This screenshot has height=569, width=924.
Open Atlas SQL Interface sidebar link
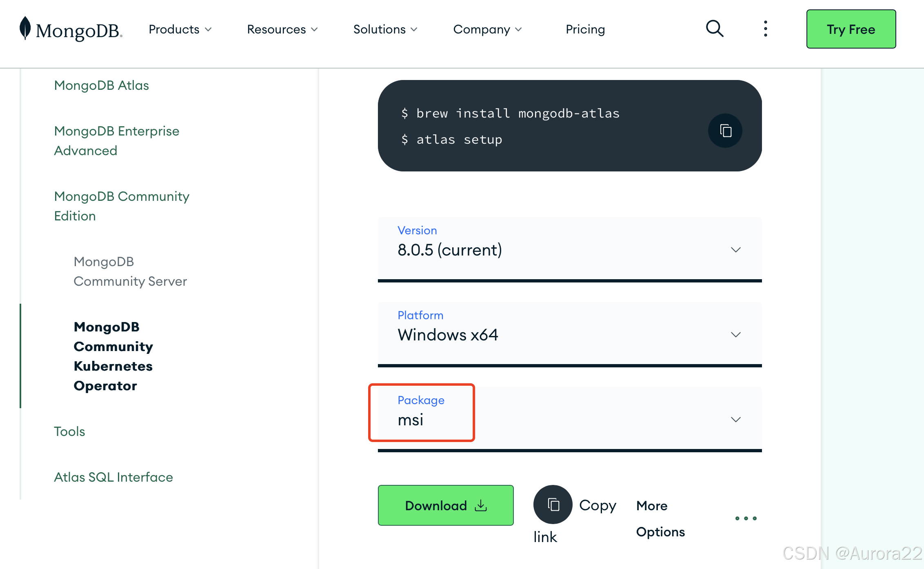(113, 477)
